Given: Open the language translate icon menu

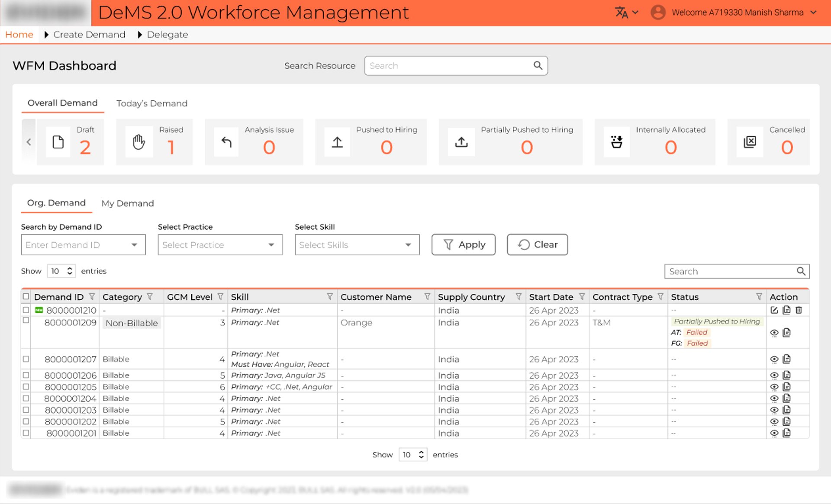Looking at the screenshot, I should 626,13.
